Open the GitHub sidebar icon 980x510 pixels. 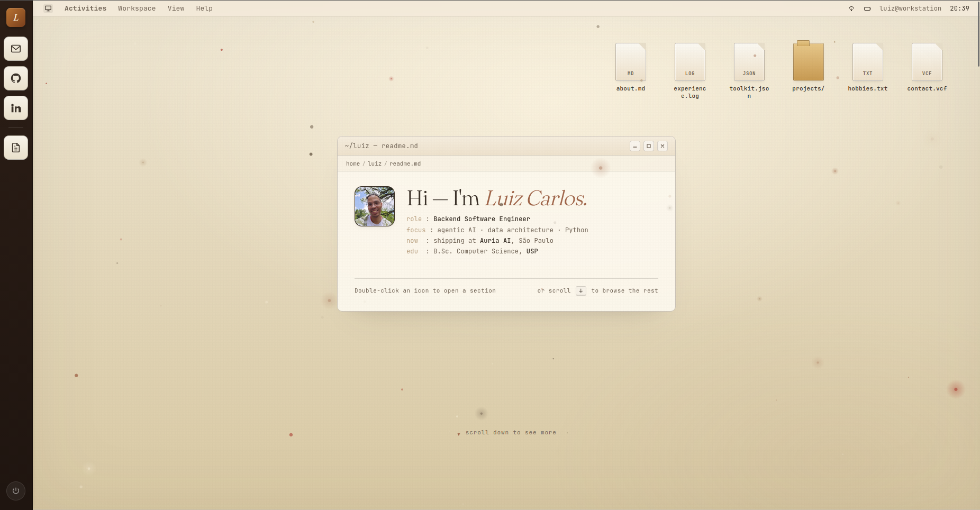16,78
